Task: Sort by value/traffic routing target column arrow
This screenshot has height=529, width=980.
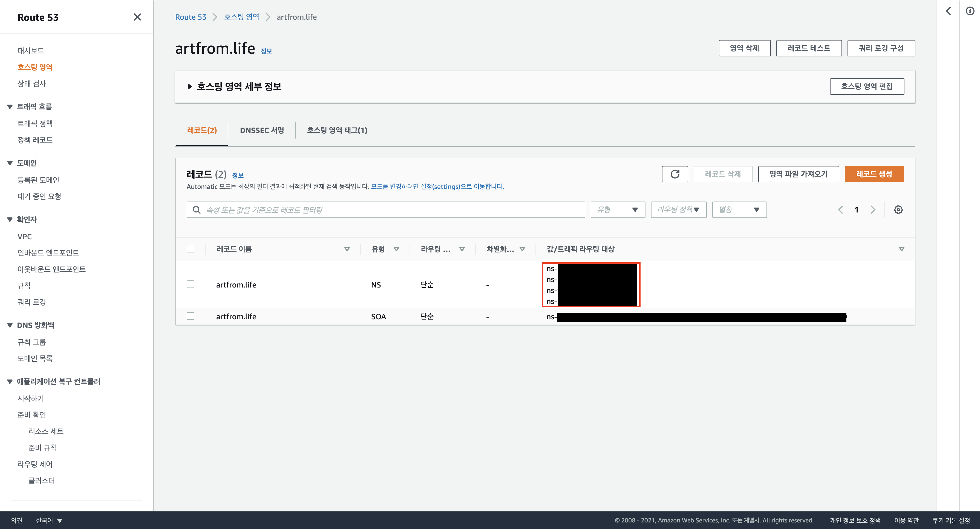Action: tap(901, 249)
